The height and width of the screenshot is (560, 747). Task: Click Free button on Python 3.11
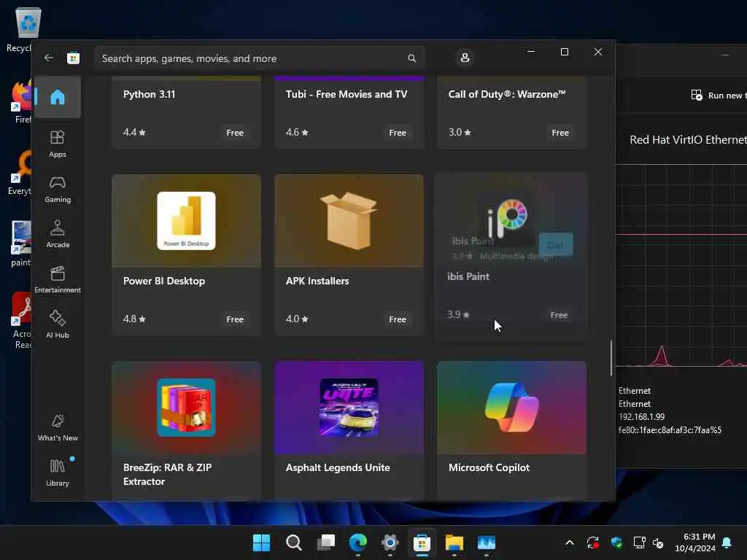coord(235,133)
